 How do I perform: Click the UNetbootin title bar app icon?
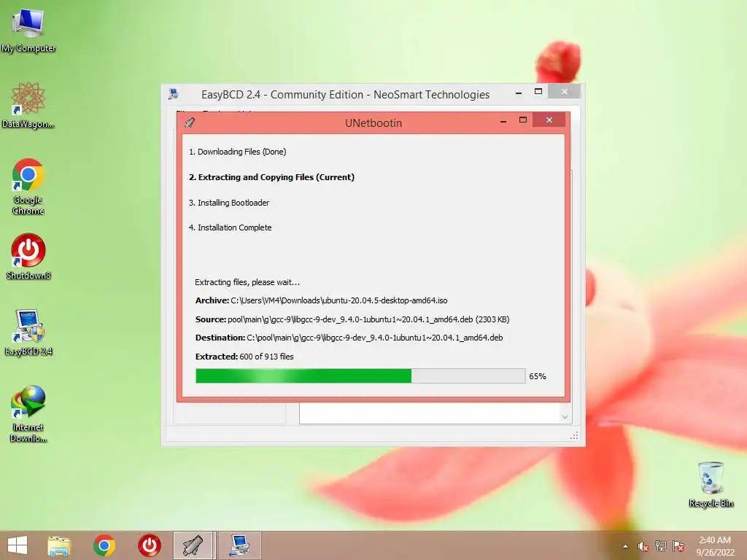[190, 122]
